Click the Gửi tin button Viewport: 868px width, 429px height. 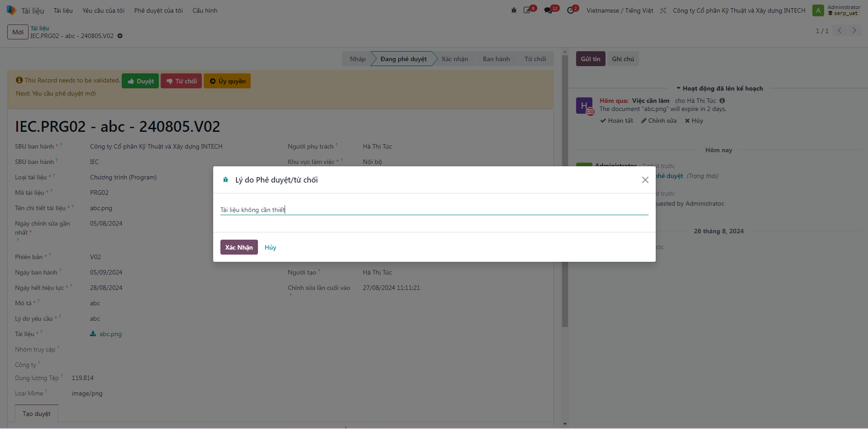tap(591, 59)
